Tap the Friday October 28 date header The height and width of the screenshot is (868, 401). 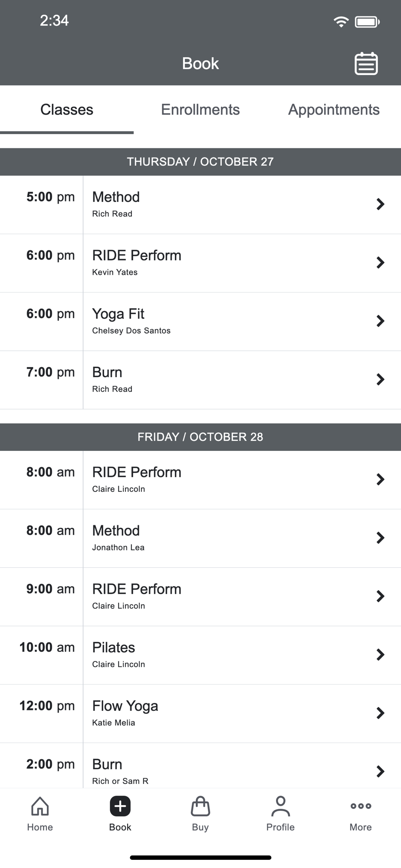[200, 437]
